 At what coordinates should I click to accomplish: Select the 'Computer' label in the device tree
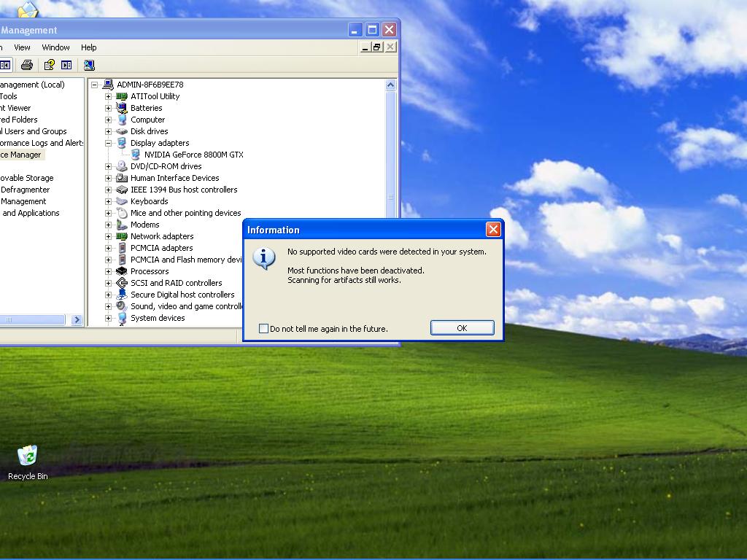[x=147, y=120]
